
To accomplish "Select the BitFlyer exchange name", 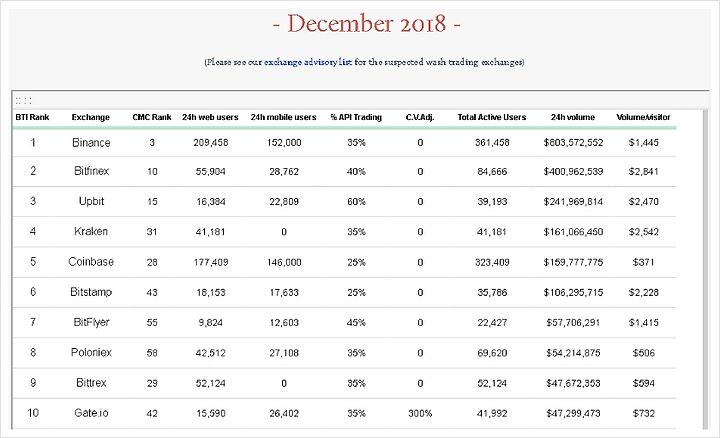I will (x=91, y=322).
